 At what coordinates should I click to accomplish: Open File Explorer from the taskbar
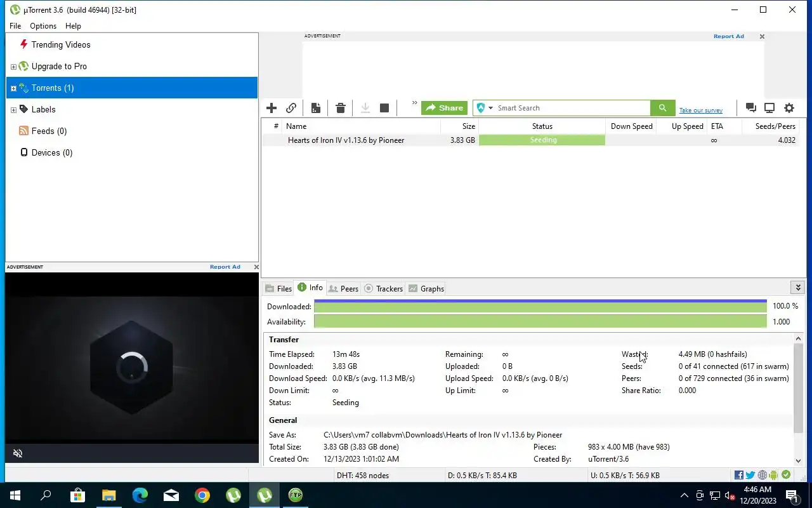click(x=109, y=495)
